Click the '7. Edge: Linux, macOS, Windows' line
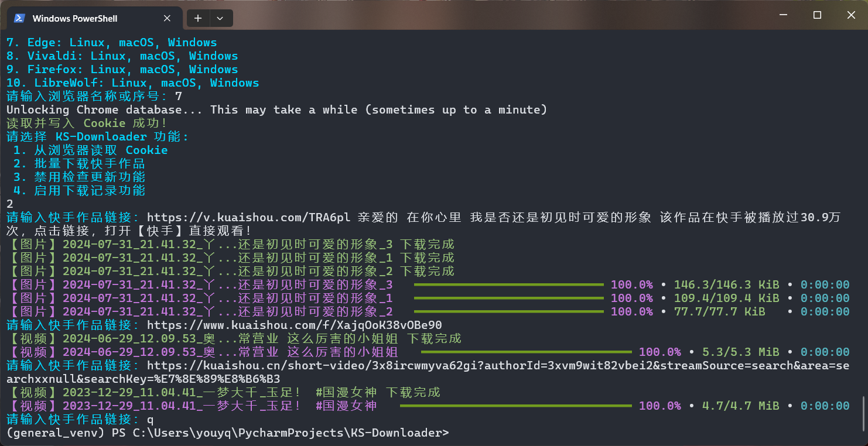This screenshot has height=446, width=868. coord(112,43)
